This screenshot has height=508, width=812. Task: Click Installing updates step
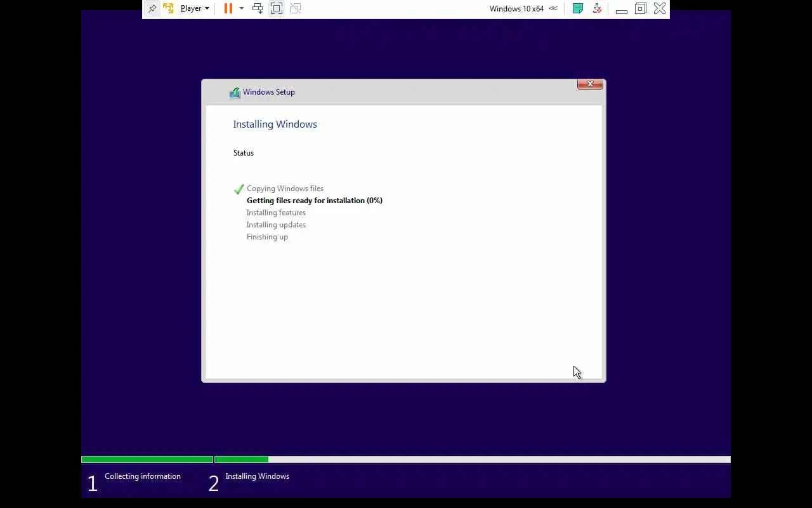[276, 225]
